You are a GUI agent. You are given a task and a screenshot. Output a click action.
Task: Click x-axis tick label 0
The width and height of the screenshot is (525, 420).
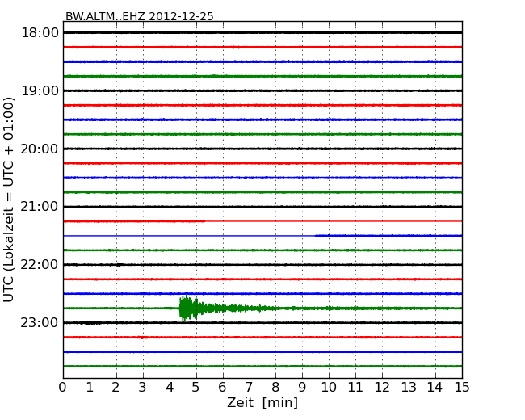pos(63,387)
